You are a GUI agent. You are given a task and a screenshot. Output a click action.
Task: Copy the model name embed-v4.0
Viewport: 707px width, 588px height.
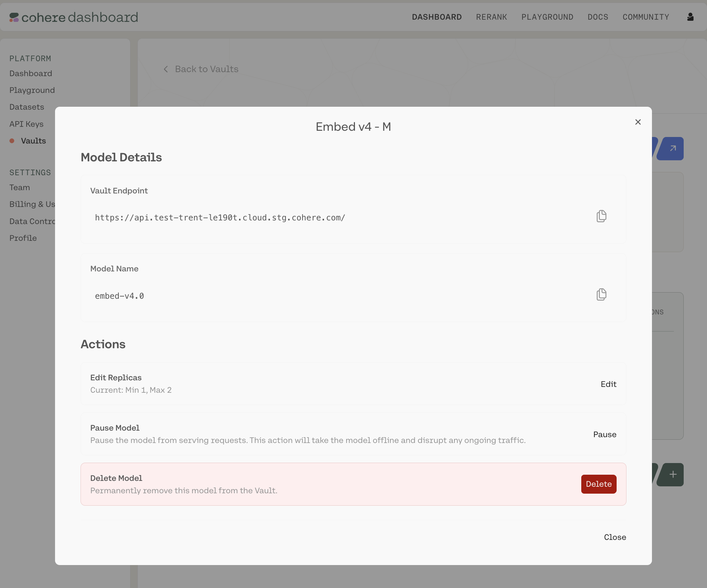601,294
